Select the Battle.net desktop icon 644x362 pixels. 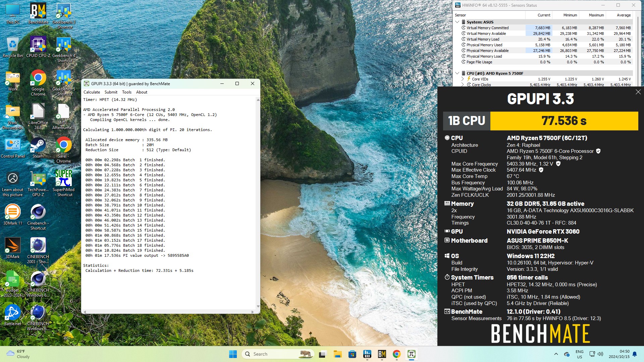[13, 315]
